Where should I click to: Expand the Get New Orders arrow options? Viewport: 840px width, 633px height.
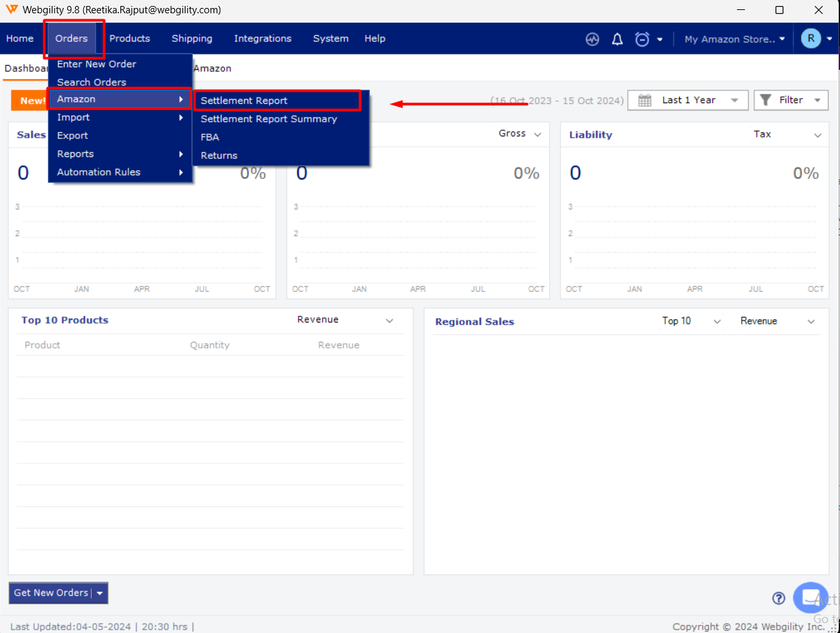click(100, 593)
